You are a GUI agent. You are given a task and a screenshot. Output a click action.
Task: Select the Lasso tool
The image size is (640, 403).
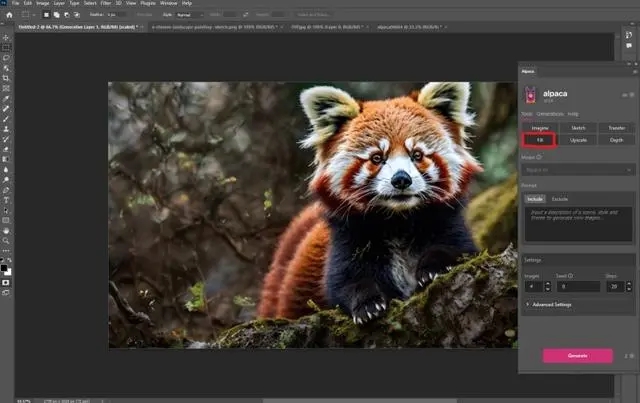pos(6,58)
